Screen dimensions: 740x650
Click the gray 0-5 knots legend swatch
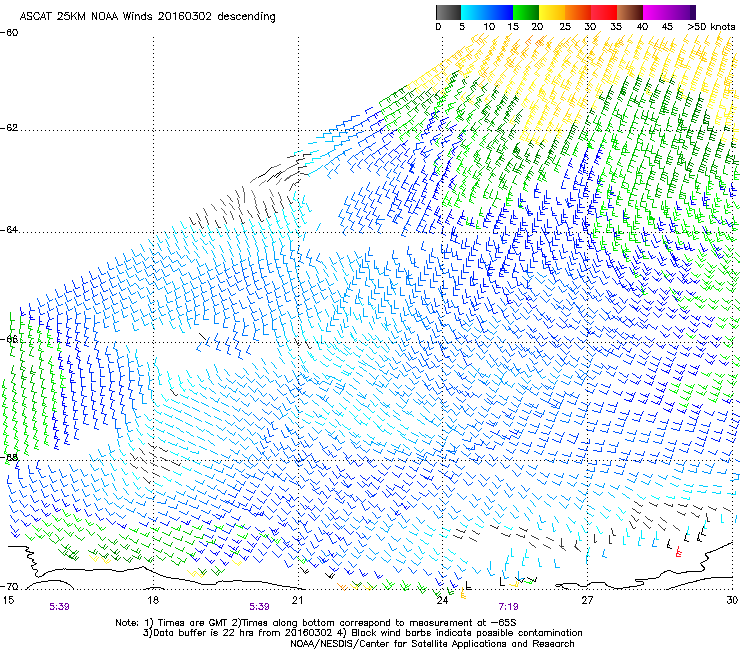[x=448, y=12]
